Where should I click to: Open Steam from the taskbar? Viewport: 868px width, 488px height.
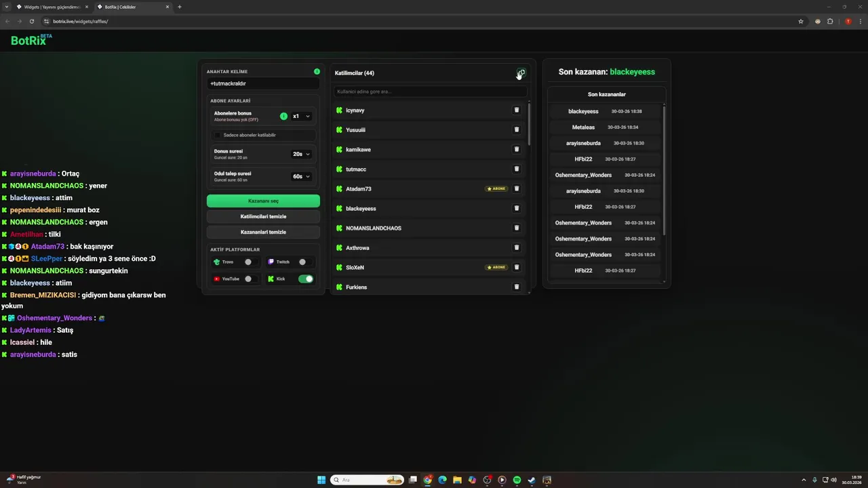coord(532,480)
